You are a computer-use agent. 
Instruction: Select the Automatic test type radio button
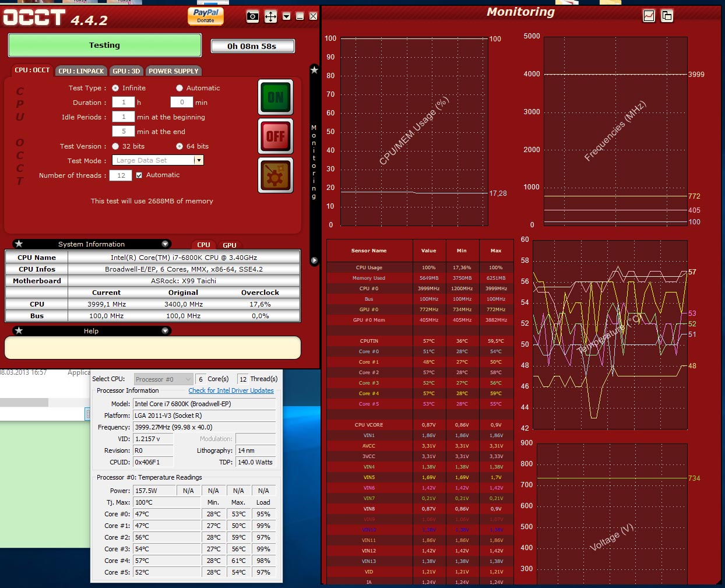coord(180,88)
